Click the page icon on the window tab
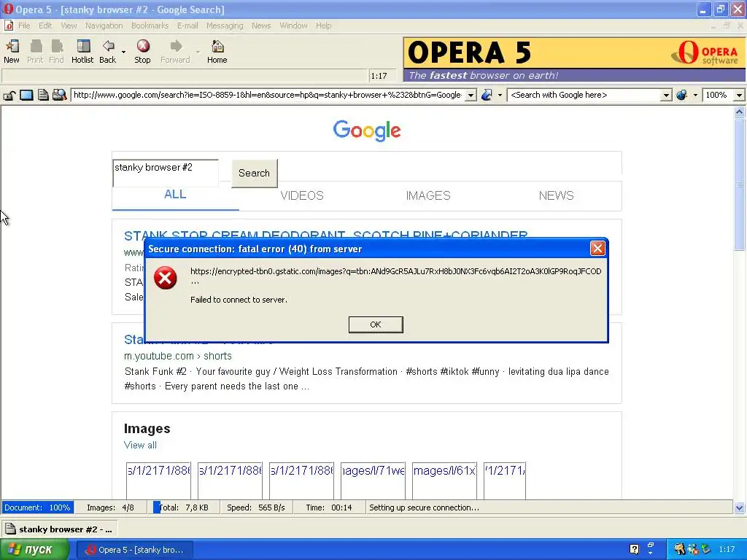Image resolution: width=747 pixels, height=560 pixels. (10, 529)
